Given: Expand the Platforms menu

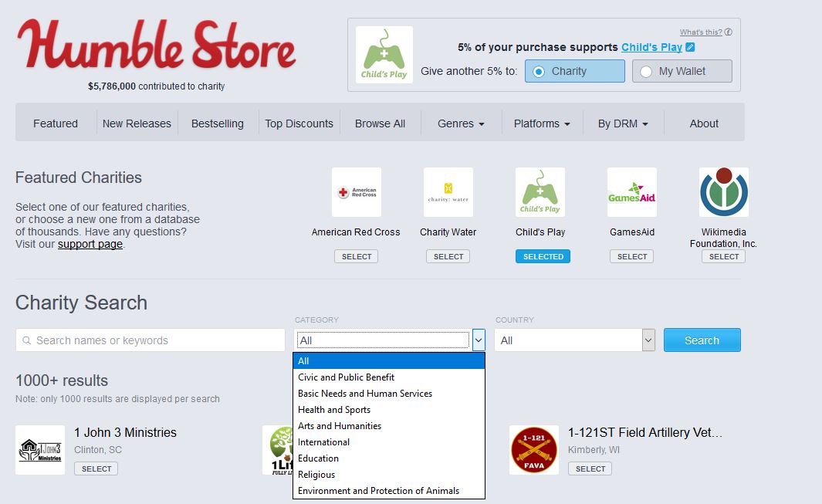Looking at the screenshot, I should (x=541, y=123).
